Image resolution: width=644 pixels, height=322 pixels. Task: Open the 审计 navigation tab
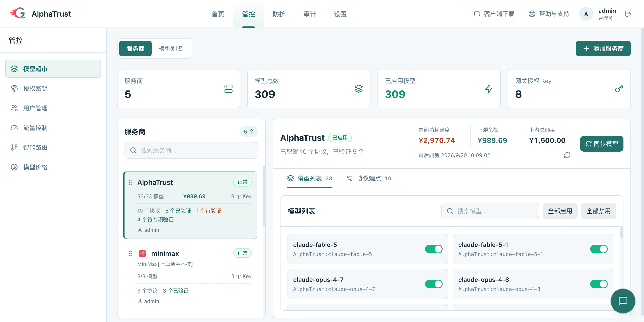click(310, 14)
